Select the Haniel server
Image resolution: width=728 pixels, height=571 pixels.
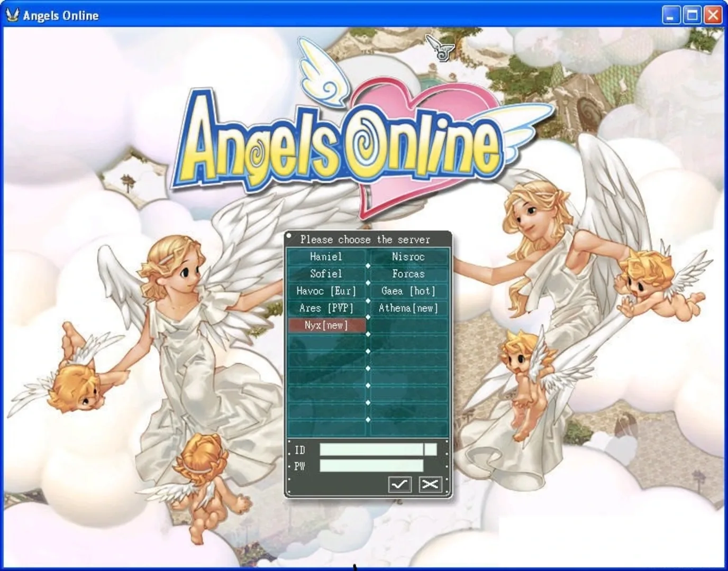326,256
